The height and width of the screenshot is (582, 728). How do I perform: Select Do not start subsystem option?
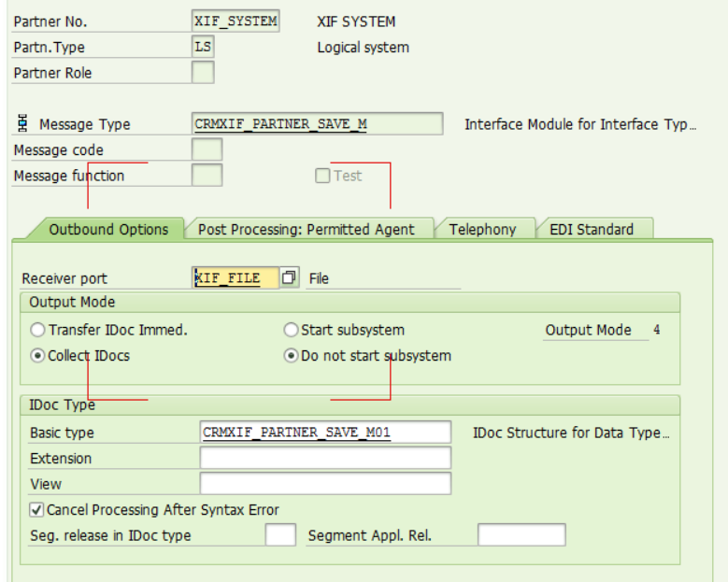(291, 356)
